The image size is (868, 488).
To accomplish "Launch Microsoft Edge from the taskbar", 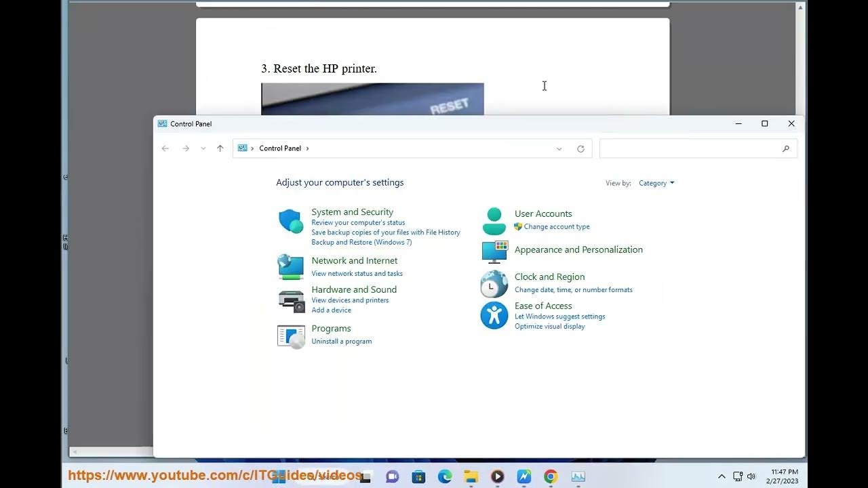I will 445,476.
